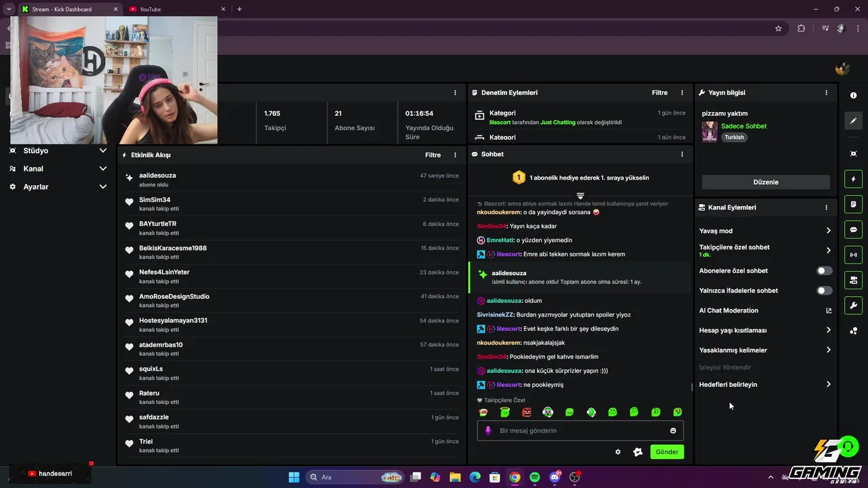868x488 pixels.
Task: Open the emoji picker smiley in chat input
Action: (x=673, y=430)
